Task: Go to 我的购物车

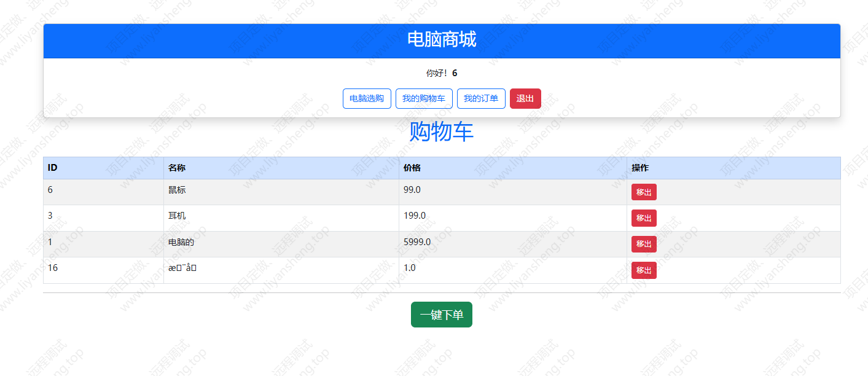Action: [424, 98]
